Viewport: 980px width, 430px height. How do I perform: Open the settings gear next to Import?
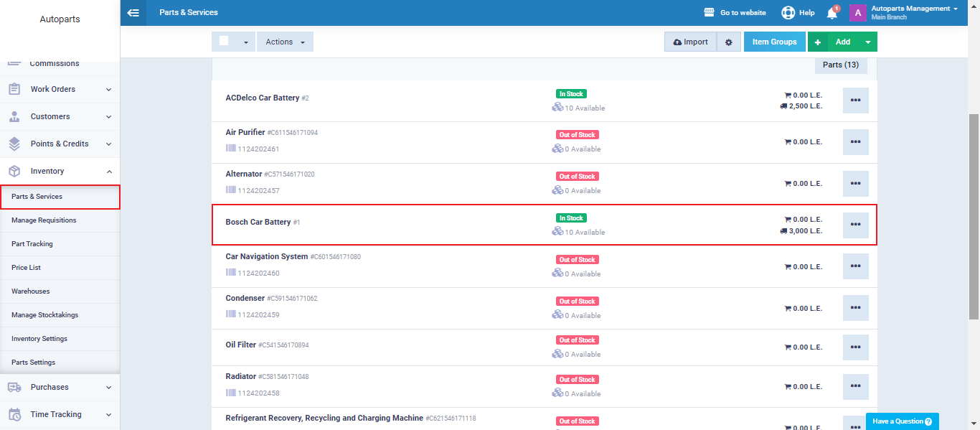point(729,42)
